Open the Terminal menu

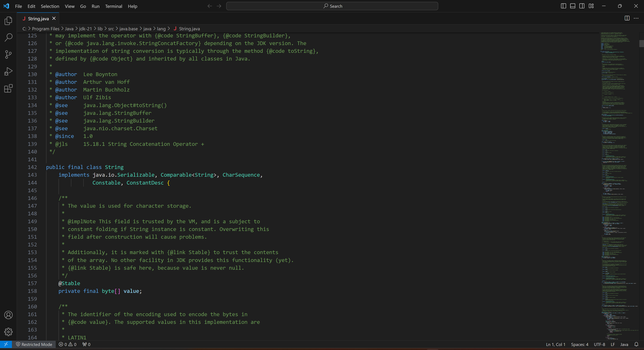pos(114,6)
